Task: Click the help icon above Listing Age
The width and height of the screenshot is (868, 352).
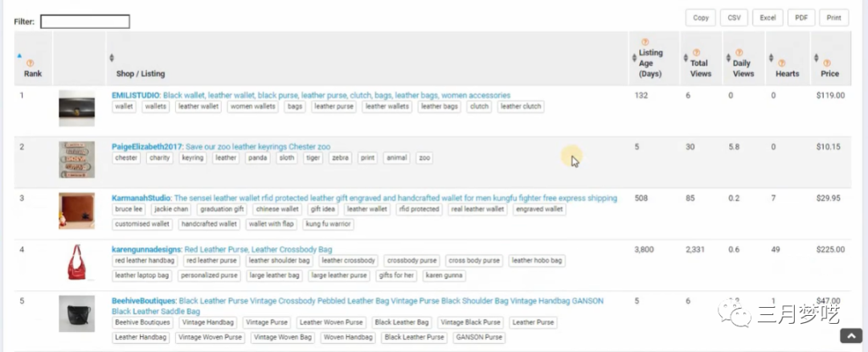Action: coord(645,42)
